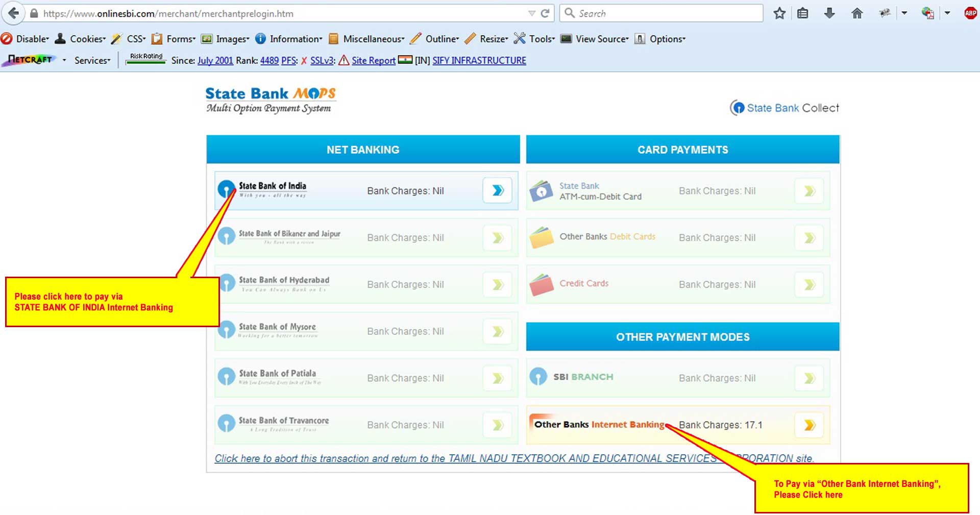The height and width of the screenshot is (515, 980).
Task: Click the India flag icon
Action: (405, 60)
